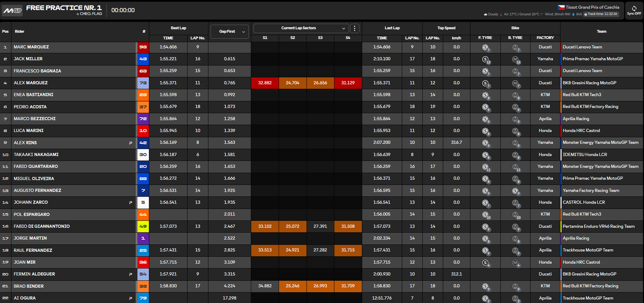Click the MotoGP logo icon
644x303 pixels.
point(12,10)
